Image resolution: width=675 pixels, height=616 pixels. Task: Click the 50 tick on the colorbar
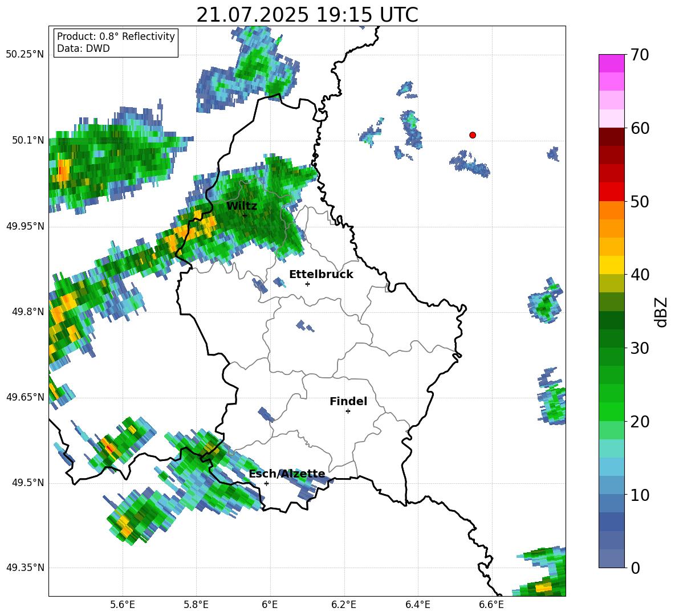tap(640, 202)
